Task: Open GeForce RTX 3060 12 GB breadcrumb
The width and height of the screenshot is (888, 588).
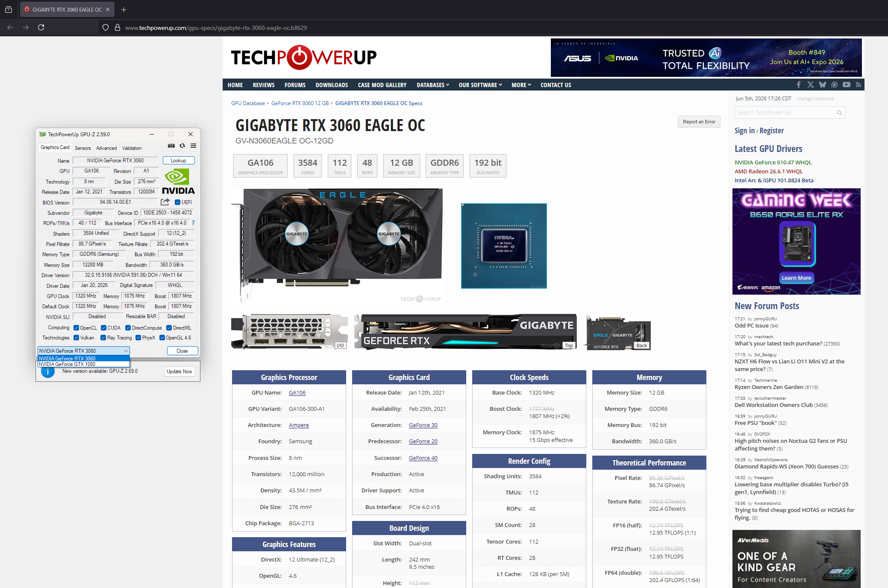Action: 300,103
